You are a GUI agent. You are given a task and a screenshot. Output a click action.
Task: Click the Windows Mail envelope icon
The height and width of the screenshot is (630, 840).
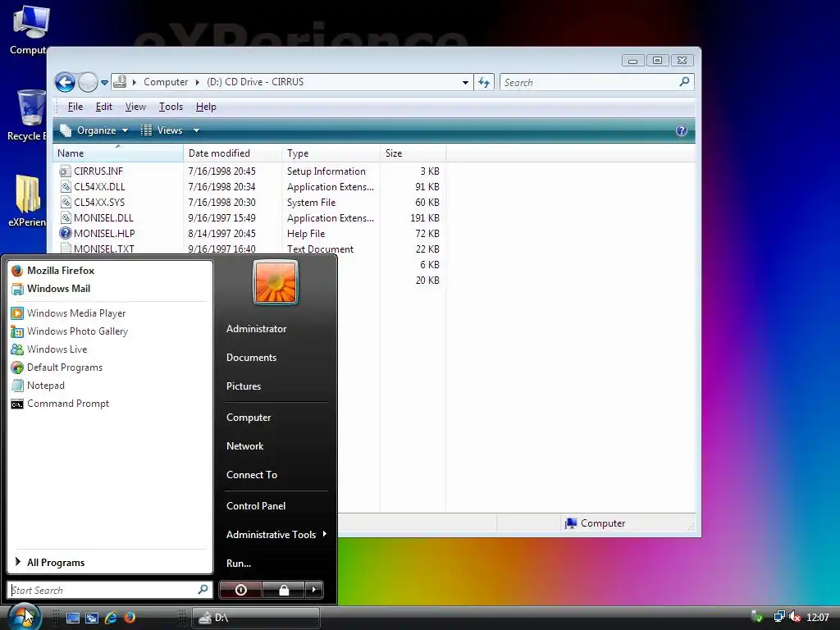[x=17, y=289]
